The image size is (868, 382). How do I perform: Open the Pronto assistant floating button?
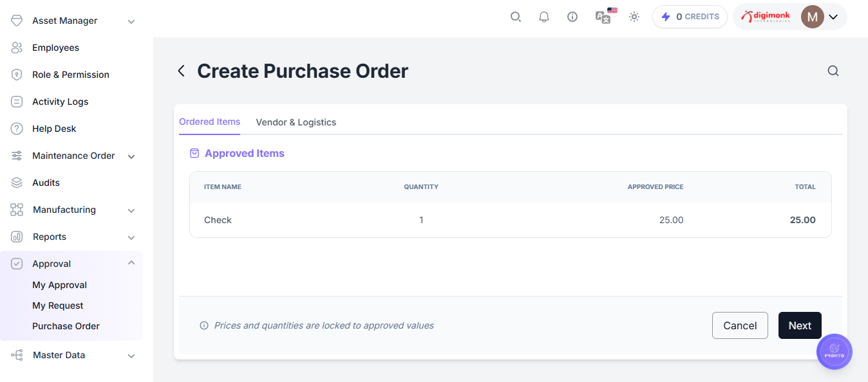pos(835,352)
